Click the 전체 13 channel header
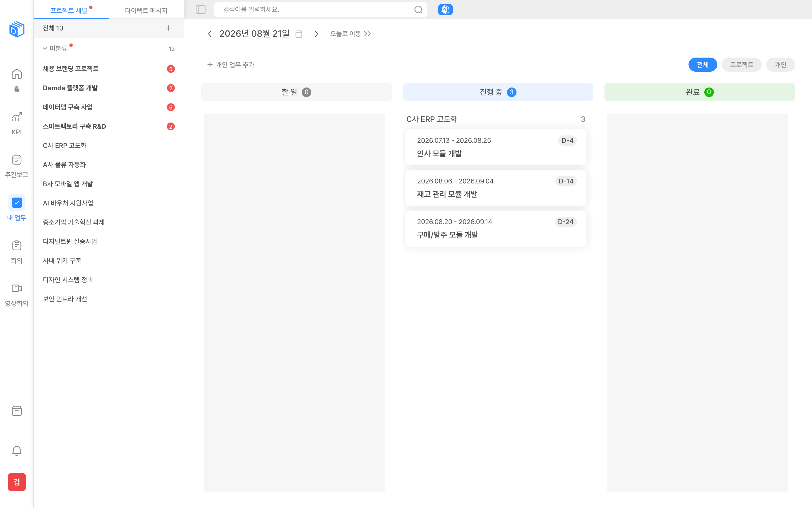 109,28
